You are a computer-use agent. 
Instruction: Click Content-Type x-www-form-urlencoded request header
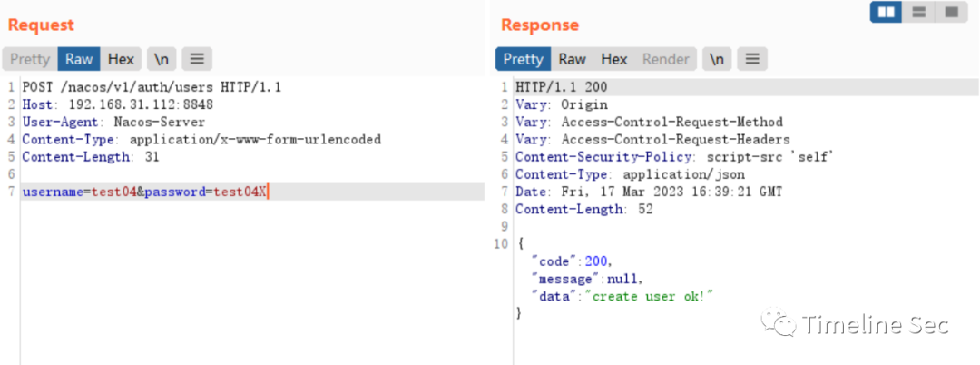click(x=201, y=140)
